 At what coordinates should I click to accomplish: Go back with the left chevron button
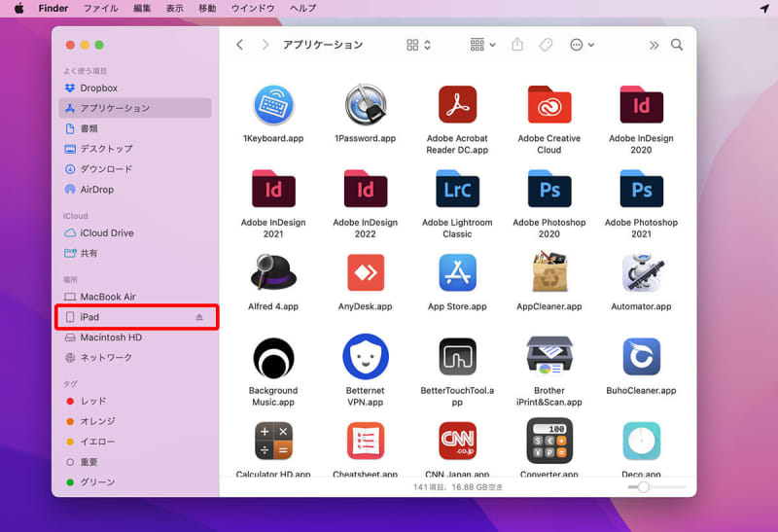tap(239, 45)
